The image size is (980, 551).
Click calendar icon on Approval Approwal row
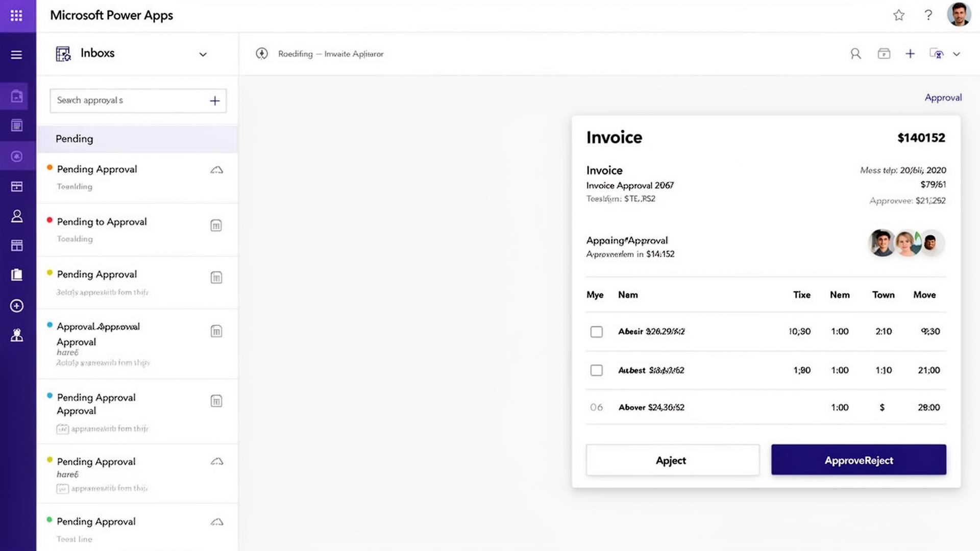click(x=216, y=331)
